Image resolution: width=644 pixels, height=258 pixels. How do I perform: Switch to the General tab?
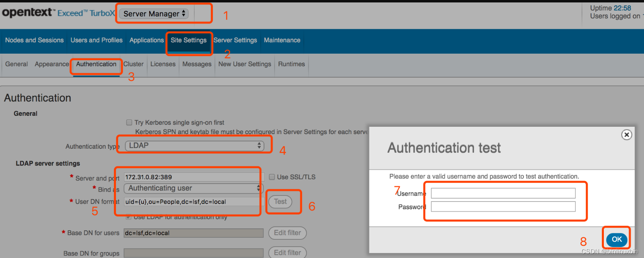(x=17, y=64)
